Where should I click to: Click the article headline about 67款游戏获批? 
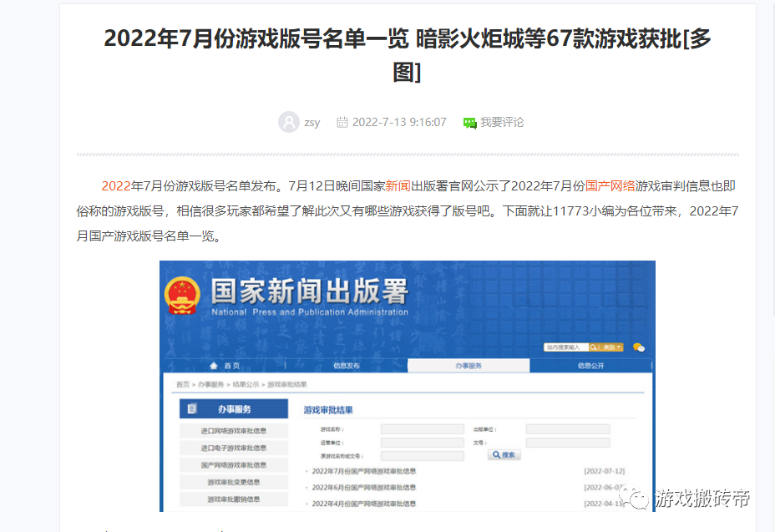[x=408, y=55]
